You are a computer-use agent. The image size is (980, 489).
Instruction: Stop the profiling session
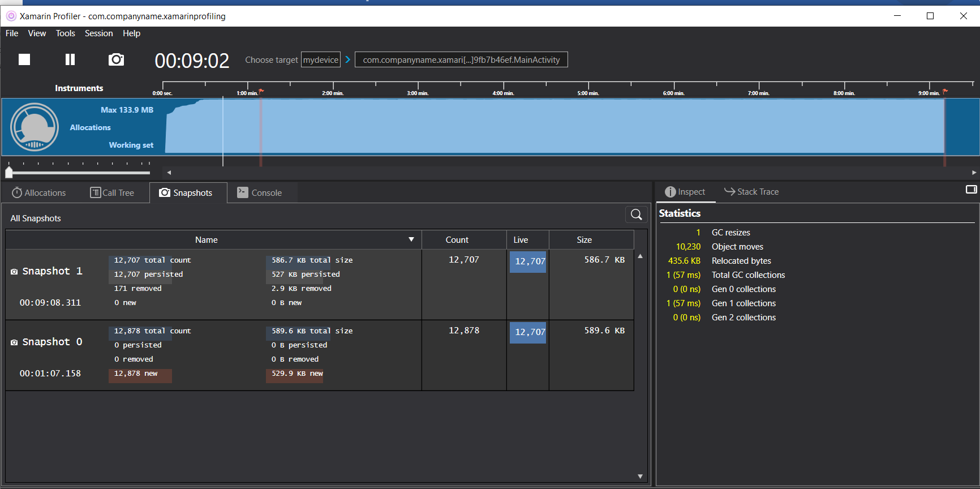point(24,59)
